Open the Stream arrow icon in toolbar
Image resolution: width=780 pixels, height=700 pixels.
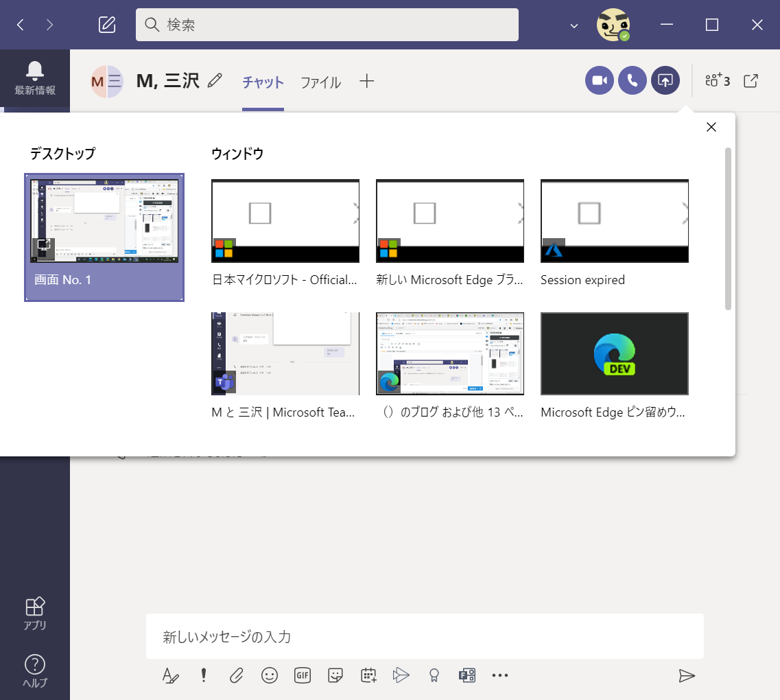(x=401, y=675)
